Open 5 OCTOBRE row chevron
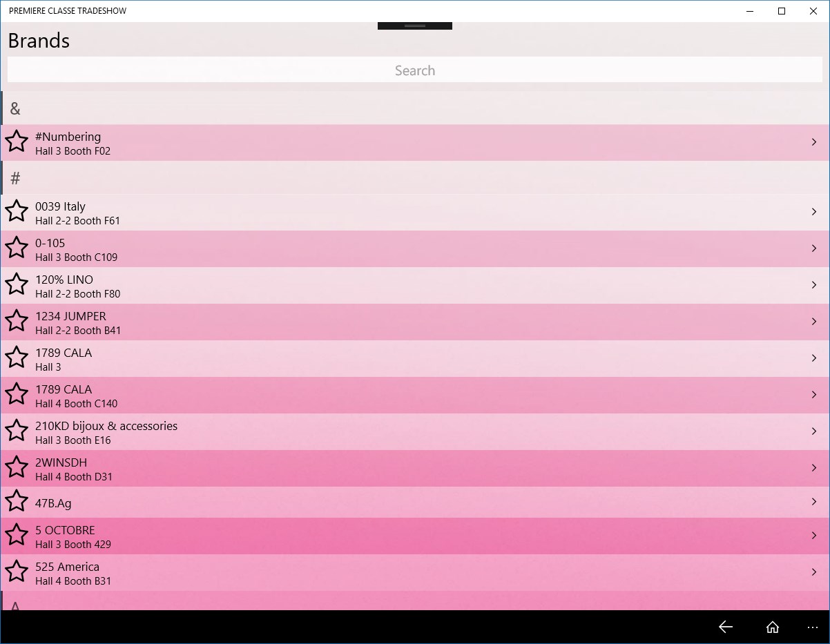Screen dimensions: 830x644 point(814,536)
